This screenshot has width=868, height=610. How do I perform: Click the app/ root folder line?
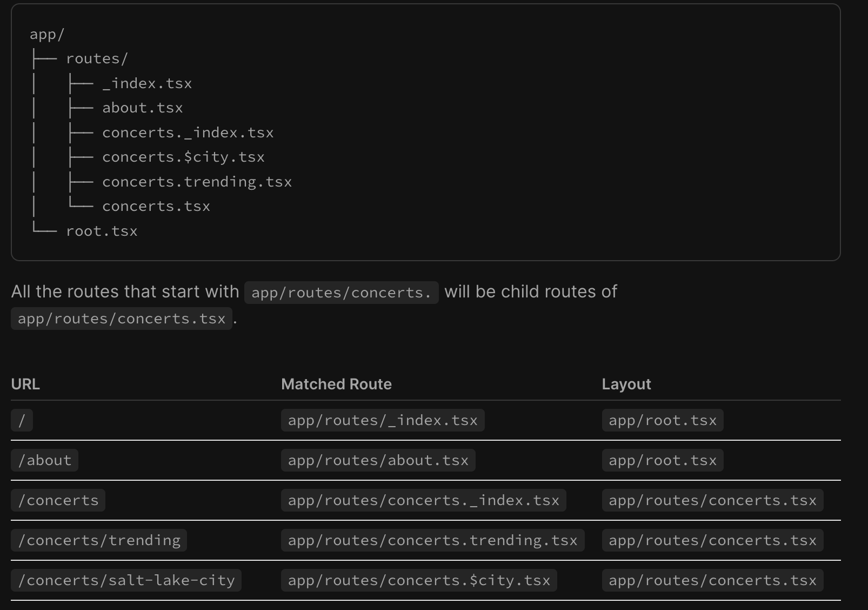click(47, 35)
